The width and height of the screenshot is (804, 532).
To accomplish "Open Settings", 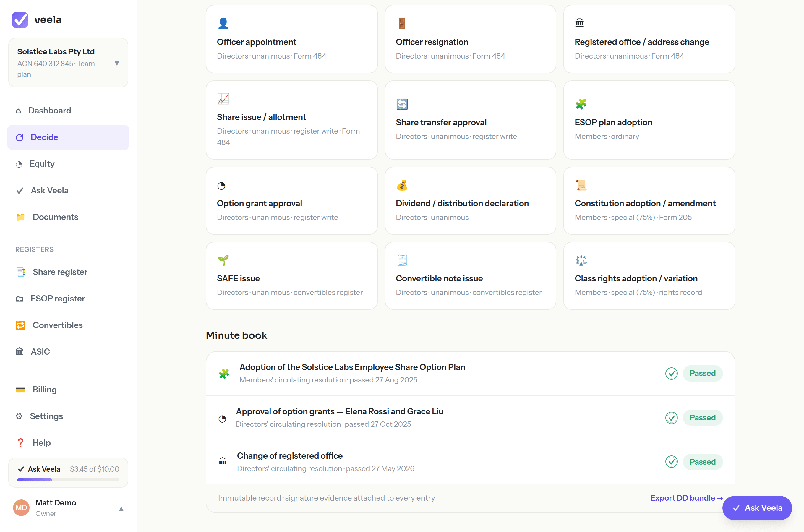I will 68,416.
